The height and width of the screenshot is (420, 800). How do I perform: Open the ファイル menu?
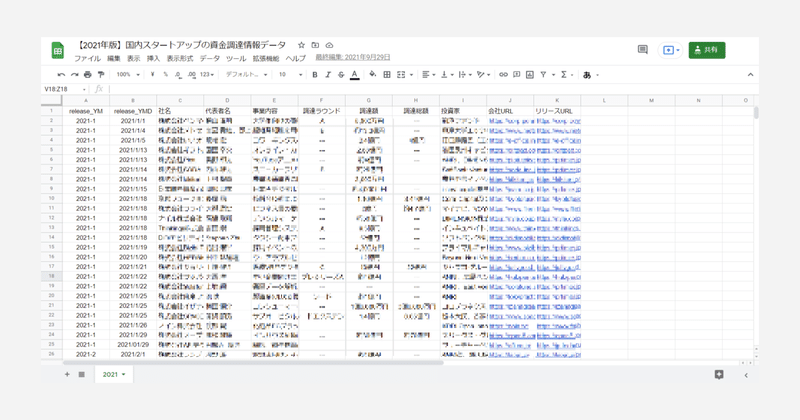(88, 58)
